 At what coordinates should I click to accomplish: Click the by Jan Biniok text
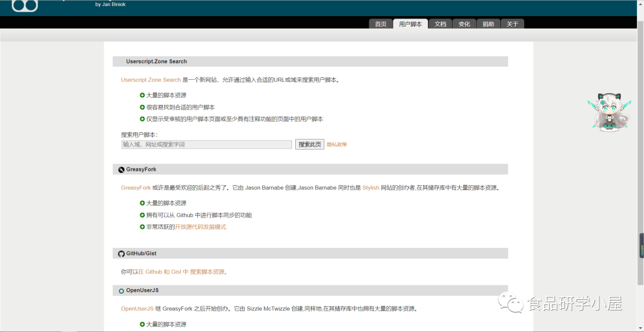click(110, 5)
